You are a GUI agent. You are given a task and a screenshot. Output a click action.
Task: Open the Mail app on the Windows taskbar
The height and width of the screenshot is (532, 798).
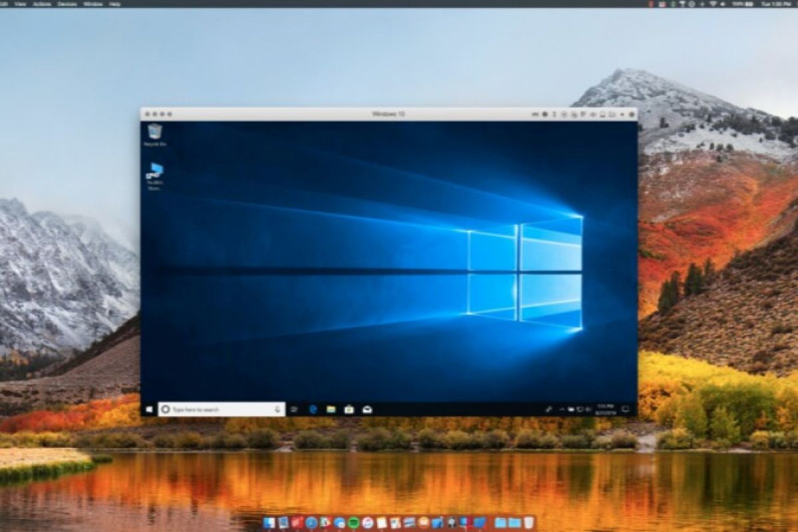[366, 410]
